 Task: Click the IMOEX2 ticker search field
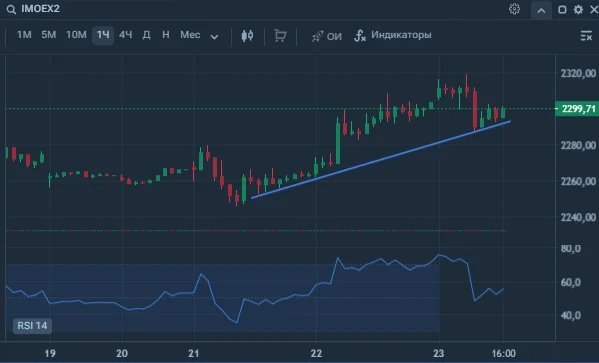click(40, 9)
